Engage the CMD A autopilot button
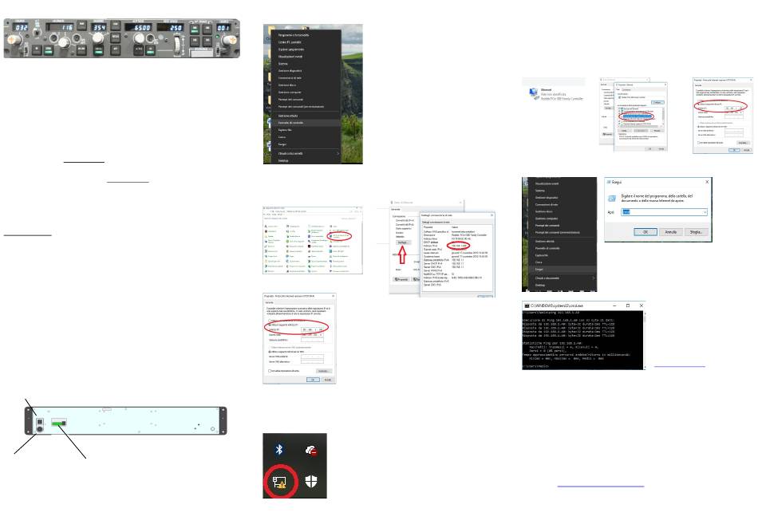758x532 pixels. tap(195, 29)
